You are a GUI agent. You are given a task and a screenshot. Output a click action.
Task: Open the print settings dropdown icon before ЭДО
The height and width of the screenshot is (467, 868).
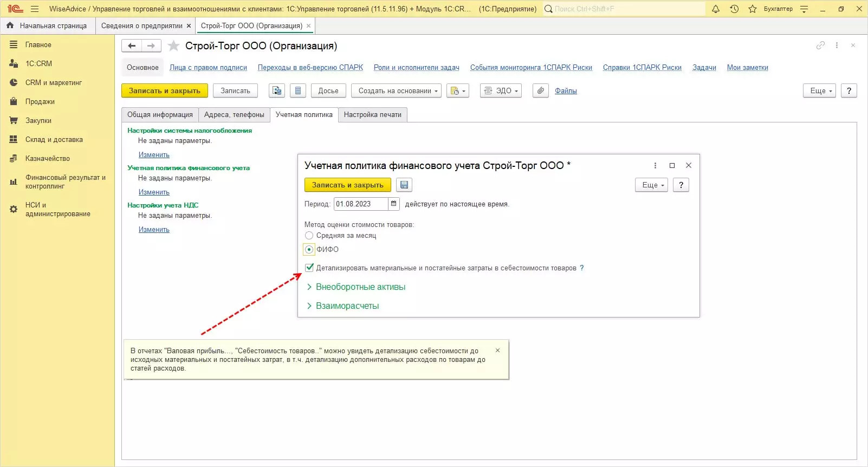coord(458,90)
